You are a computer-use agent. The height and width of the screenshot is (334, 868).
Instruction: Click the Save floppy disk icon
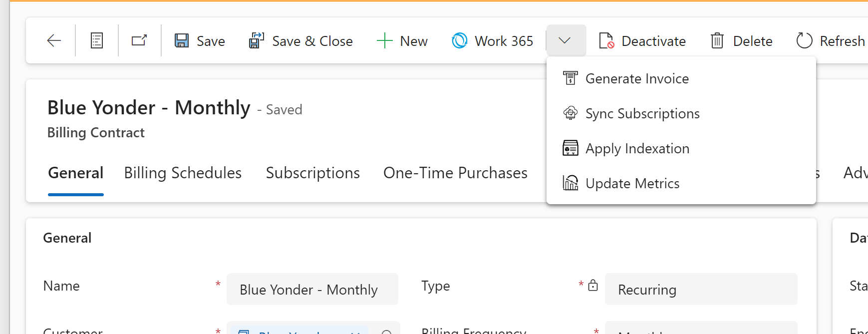coord(182,40)
